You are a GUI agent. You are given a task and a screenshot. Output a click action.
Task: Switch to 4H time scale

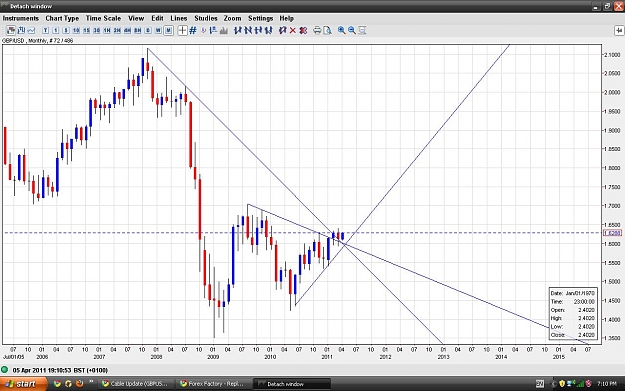pyautogui.click(x=128, y=30)
